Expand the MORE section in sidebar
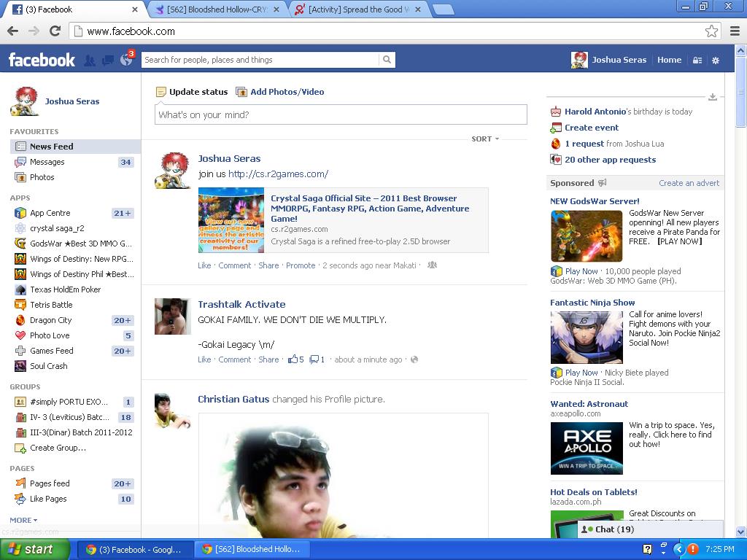747x560 pixels. pos(23,520)
